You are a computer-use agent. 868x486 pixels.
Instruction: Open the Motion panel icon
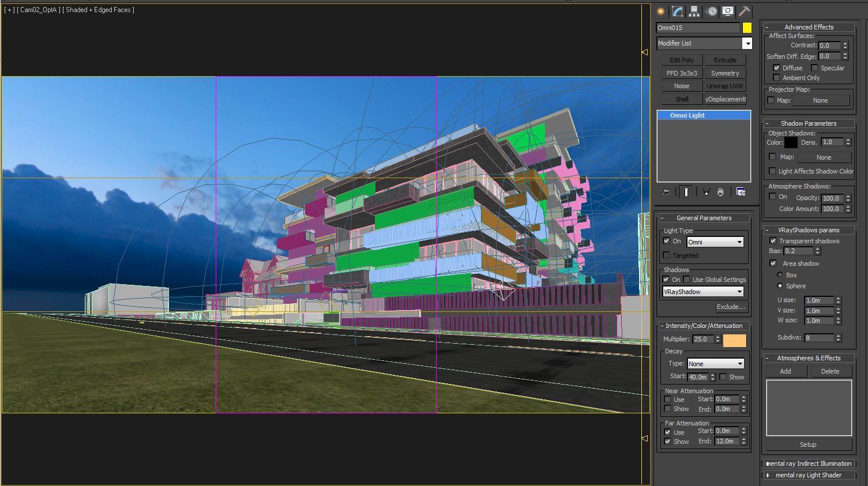(x=712, y=11)
